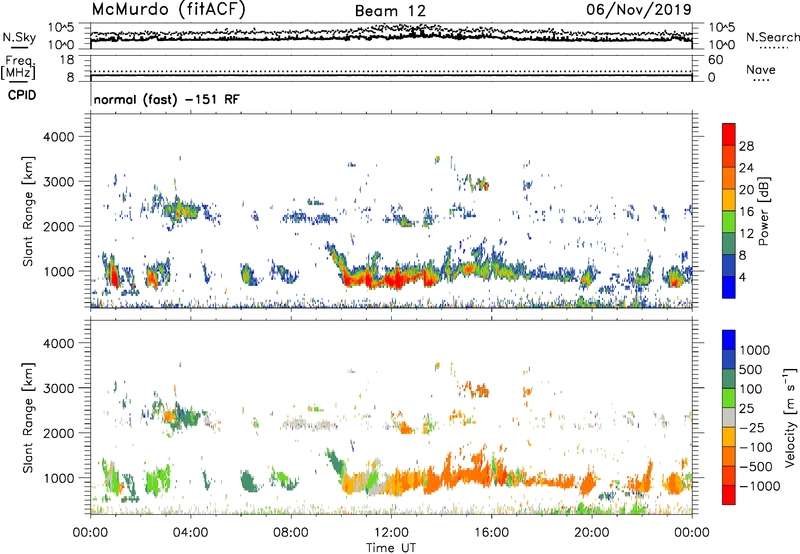Select the 'normal (fast) -151 RF' mode text
800x554 pixels.
pos(166,99)
